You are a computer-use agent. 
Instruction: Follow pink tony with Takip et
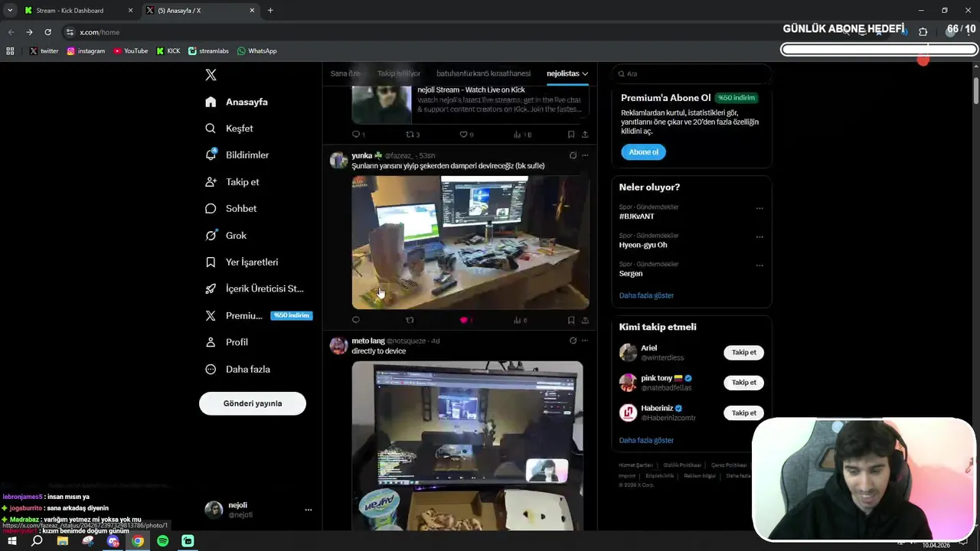pos(743,383)
